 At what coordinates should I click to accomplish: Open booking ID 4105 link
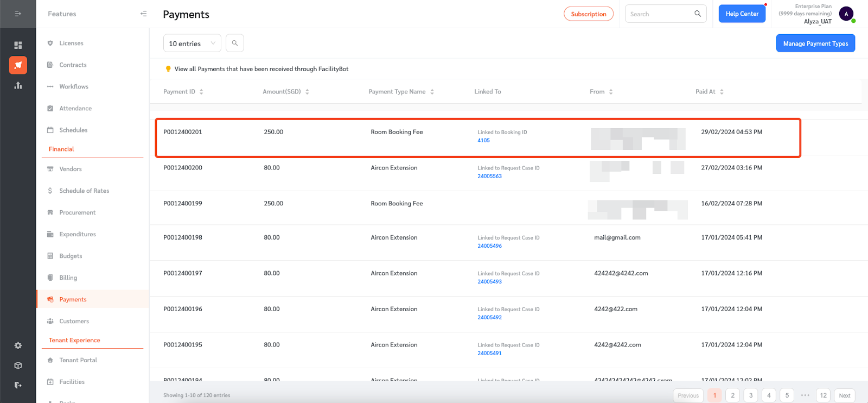pyautogui.click(x=483, y=140)
